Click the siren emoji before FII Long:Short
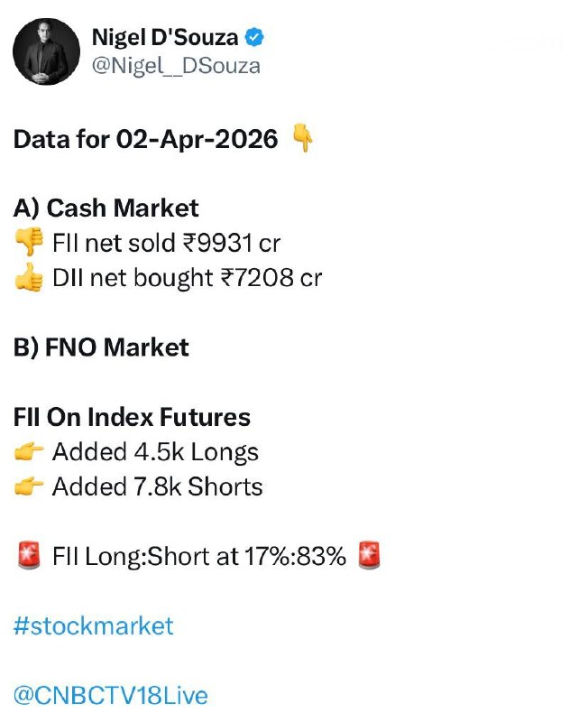The width and height of the screenshot is (588, 722). coord(30,557)
